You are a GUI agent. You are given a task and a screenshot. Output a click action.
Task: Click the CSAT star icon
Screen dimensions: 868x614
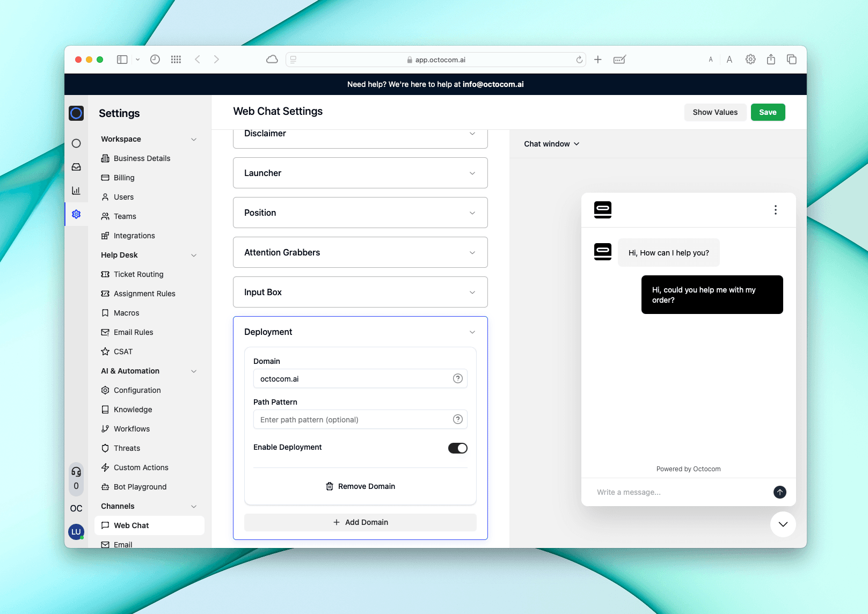coord(105,352)
